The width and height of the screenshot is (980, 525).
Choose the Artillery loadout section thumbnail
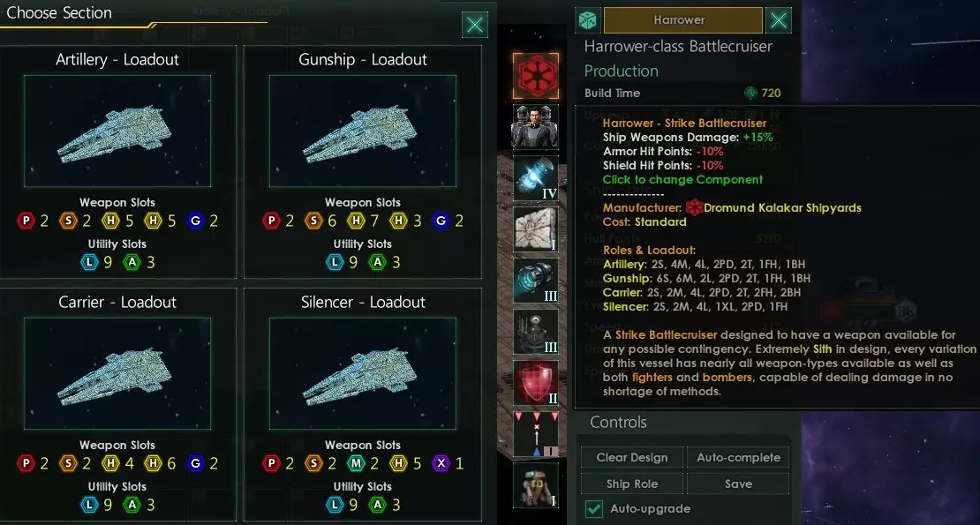pos(117,131)
